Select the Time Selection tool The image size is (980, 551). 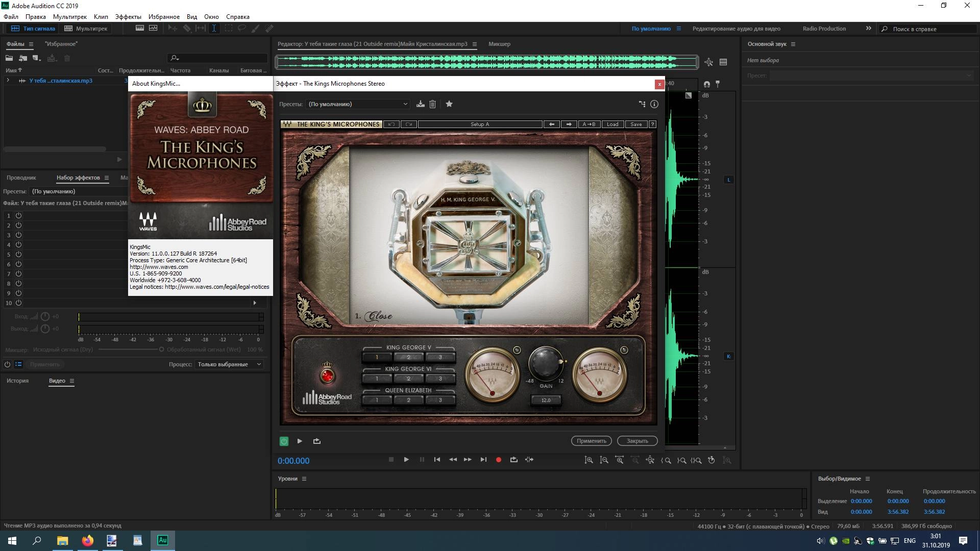coord(214,29)
